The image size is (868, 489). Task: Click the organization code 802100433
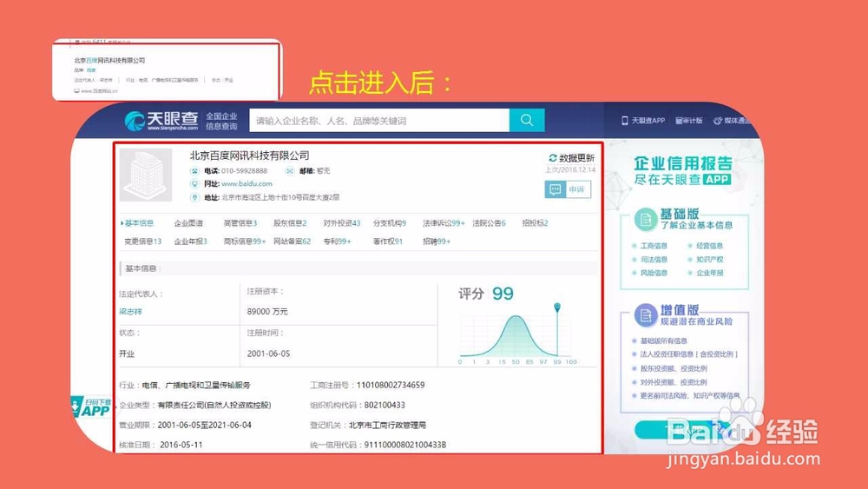click(x=385, y=405)
